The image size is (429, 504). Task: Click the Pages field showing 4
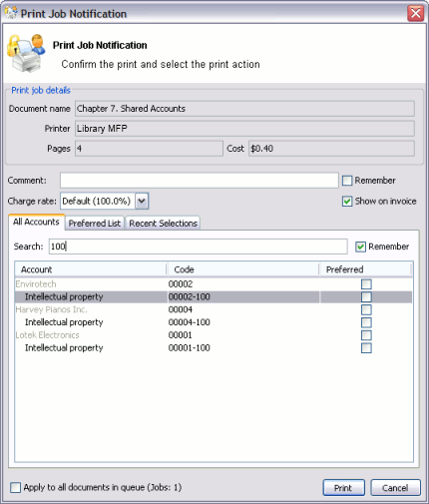[149, 149]
